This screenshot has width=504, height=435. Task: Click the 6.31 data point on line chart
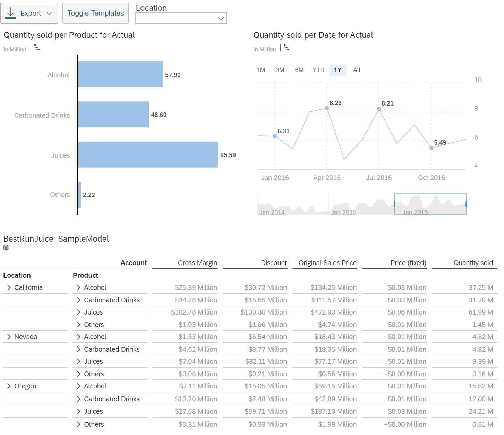[275, 136]
